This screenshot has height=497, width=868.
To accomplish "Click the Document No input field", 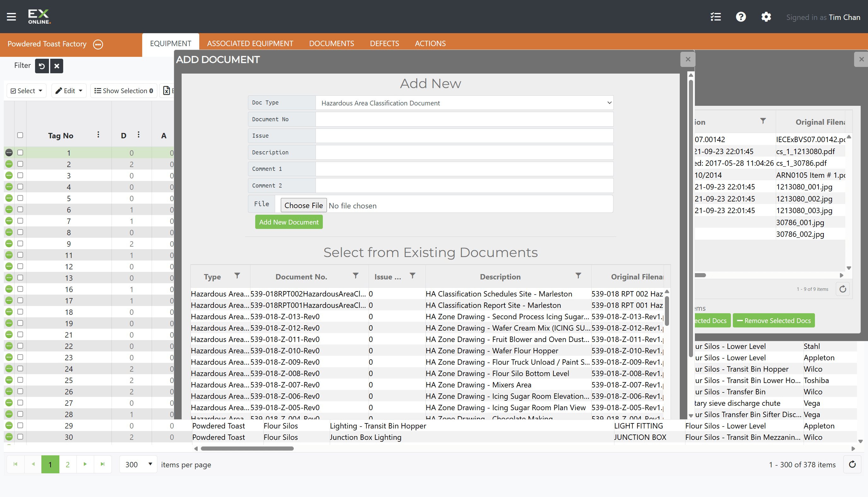I will coord(464,119).
